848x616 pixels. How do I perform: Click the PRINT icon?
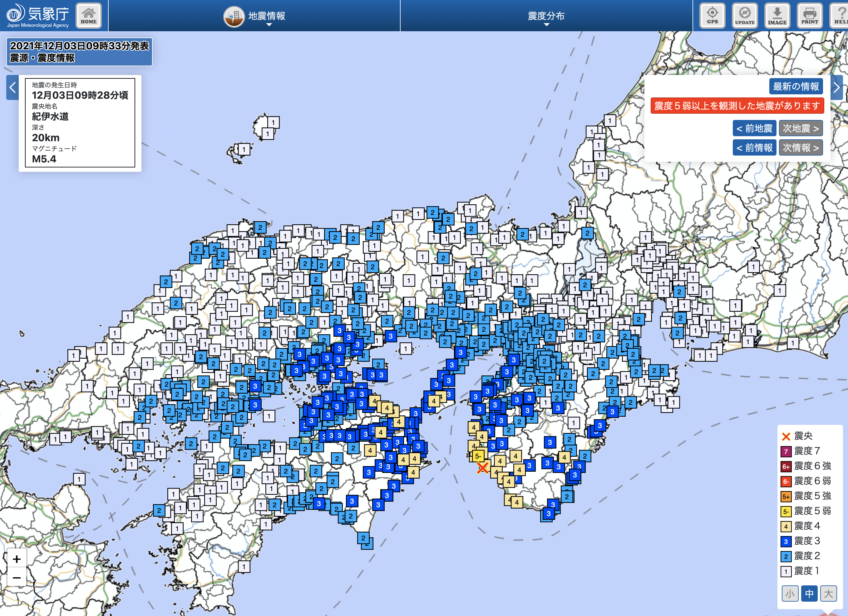point(810,16)
